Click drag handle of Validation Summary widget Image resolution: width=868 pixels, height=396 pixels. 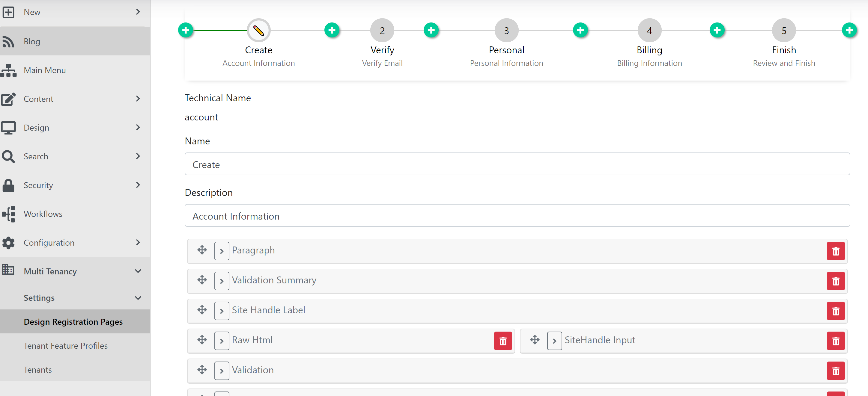point(202,280)
